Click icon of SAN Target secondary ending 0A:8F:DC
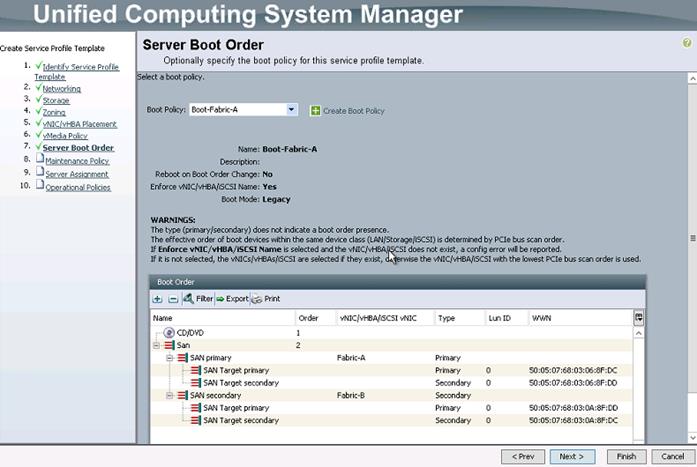The height and width of the screenshot is (467, 697). click(196, 420)
